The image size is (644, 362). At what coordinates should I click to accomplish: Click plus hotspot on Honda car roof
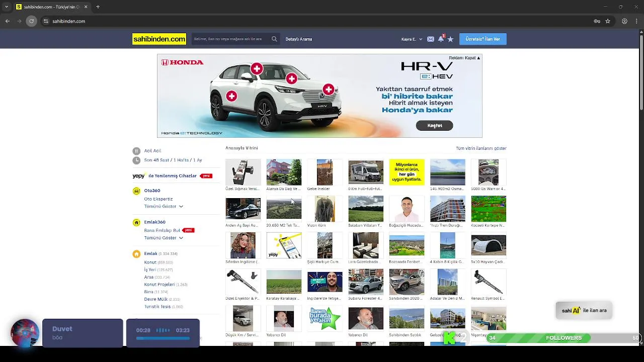(257, 68)
